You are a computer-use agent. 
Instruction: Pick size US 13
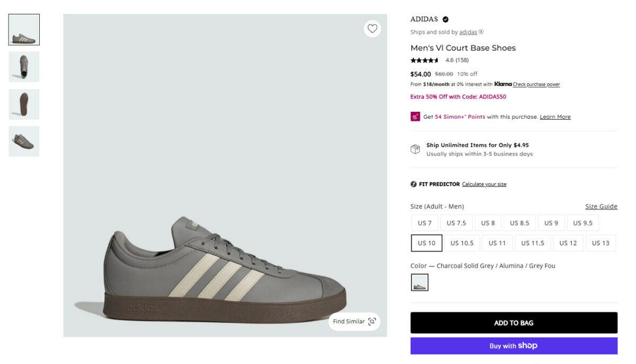[600, 243]
